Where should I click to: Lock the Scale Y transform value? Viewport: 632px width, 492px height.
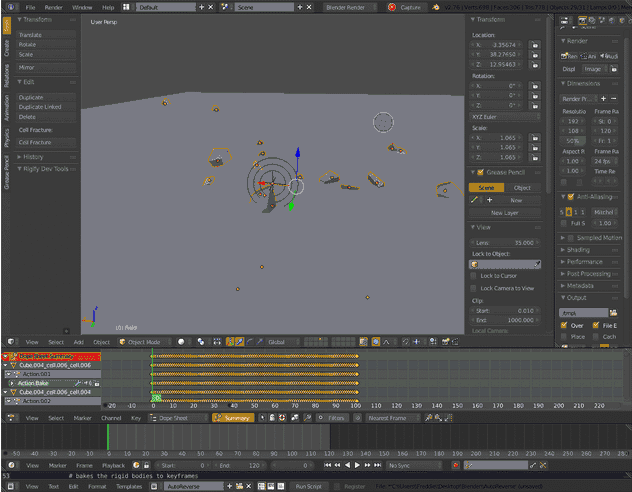click(x=534, y=147)
